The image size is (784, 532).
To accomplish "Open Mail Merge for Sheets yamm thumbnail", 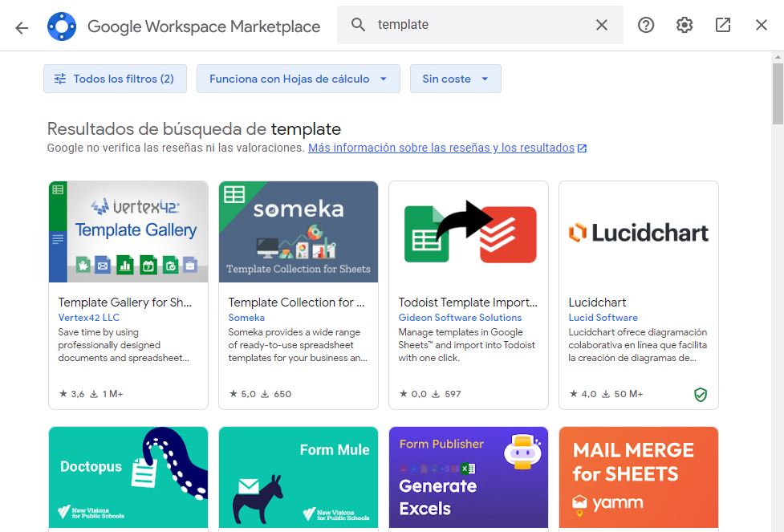I will pos(639,477).
